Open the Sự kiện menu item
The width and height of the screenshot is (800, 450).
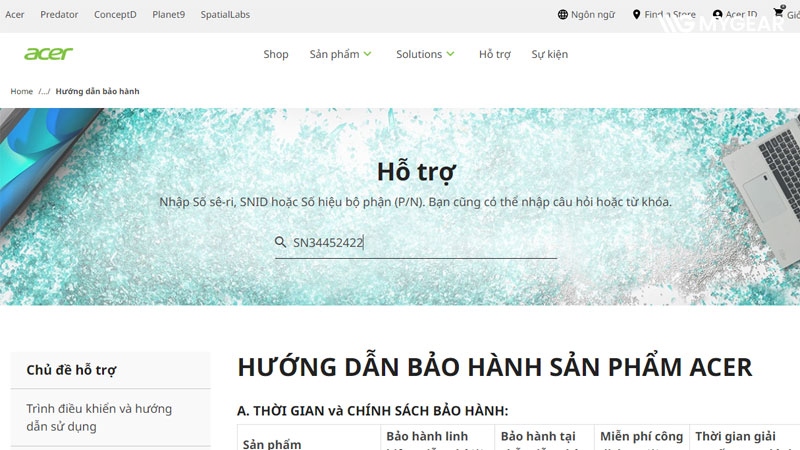click(x=549, y=54)
